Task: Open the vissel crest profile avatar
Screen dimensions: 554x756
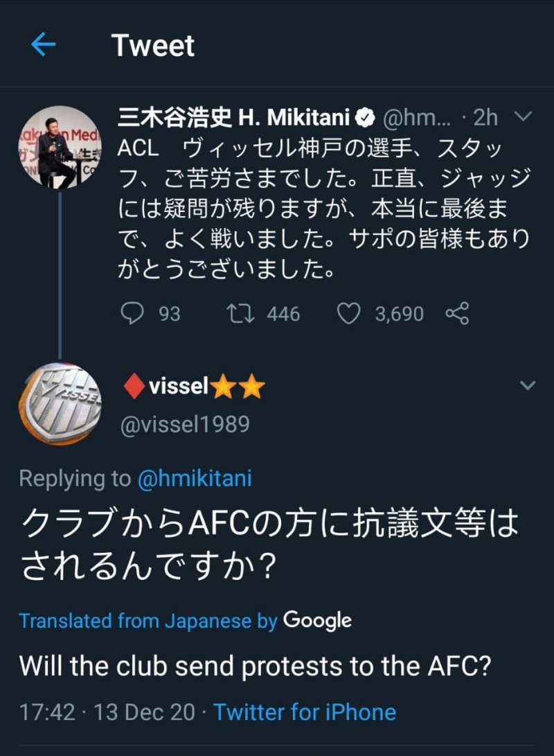Action: click(59, 403)
